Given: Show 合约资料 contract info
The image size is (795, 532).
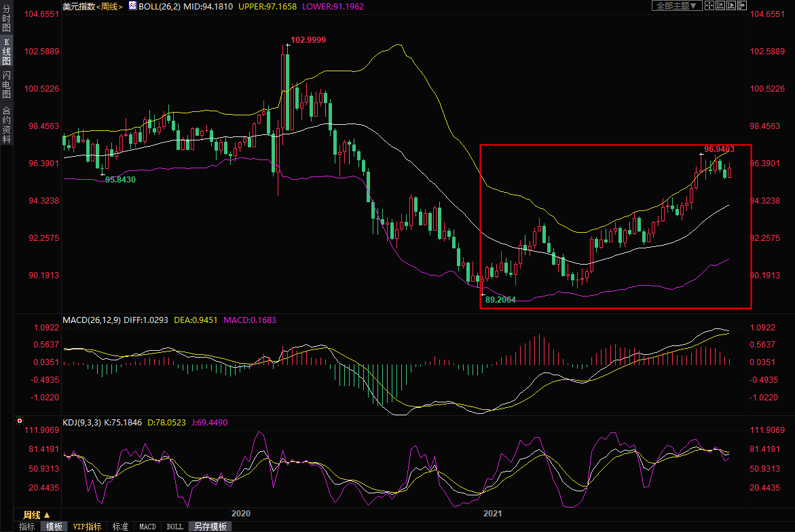Looking at the screenshot, I should click(6, 124).
